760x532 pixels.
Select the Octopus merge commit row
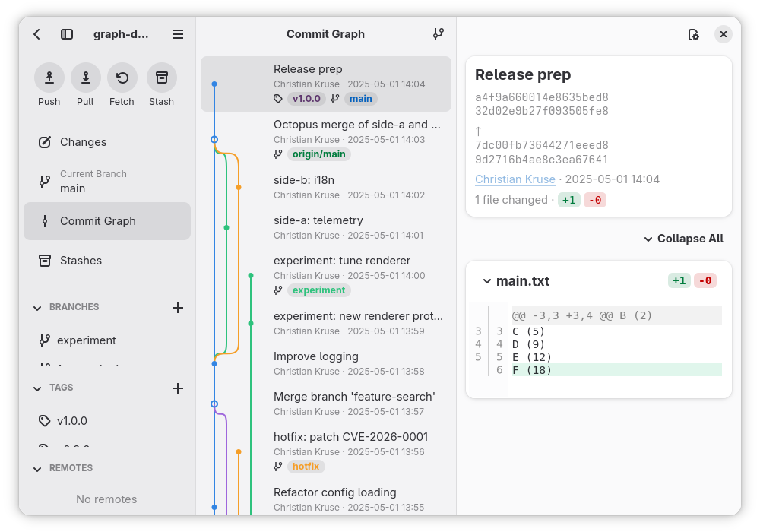(x=326, y=139)
